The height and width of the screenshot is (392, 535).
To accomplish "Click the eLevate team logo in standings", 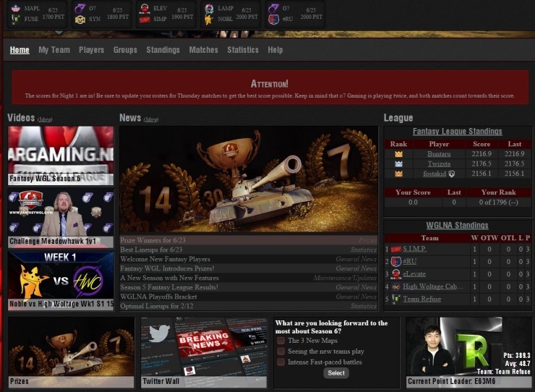I will [x=395, y=273].
